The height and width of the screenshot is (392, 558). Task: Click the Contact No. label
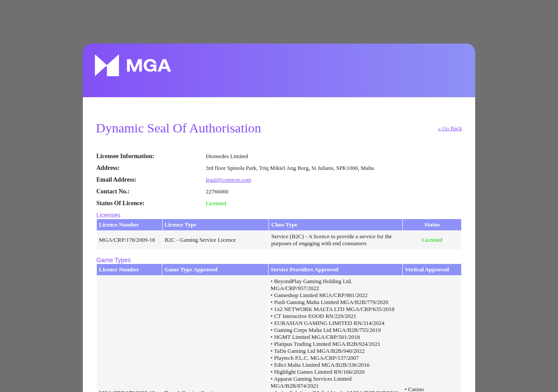coord(113,192)
